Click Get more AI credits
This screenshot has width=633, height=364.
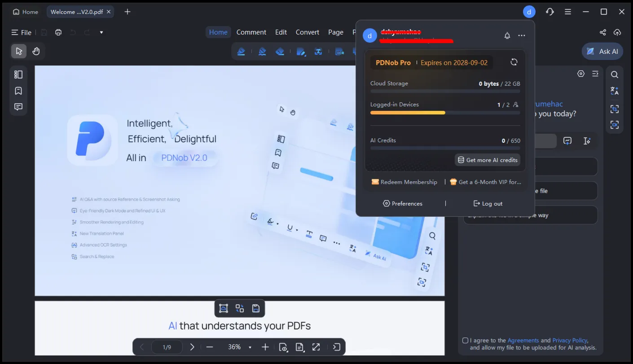coord(488,160)
